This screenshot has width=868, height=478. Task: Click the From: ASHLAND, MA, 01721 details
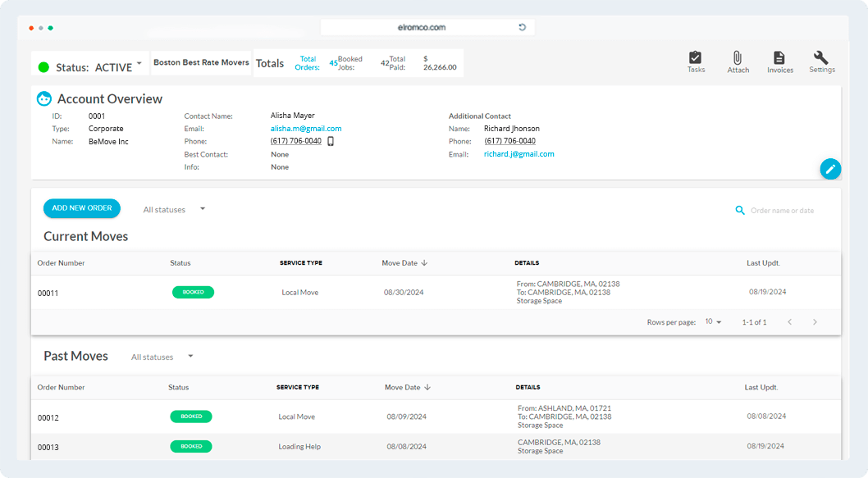pyautogui.click(x=564, y=408)
